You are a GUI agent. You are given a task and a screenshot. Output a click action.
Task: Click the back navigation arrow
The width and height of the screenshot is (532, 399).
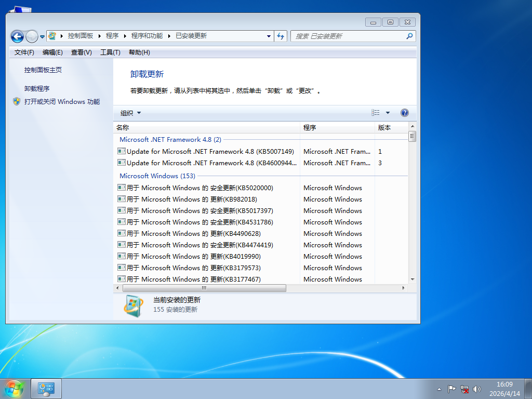[17, 36]
